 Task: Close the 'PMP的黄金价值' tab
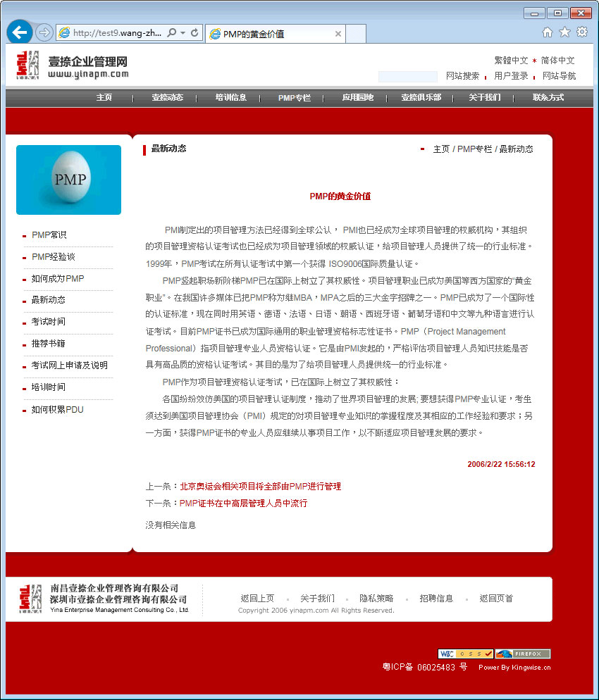pos(338,34)
